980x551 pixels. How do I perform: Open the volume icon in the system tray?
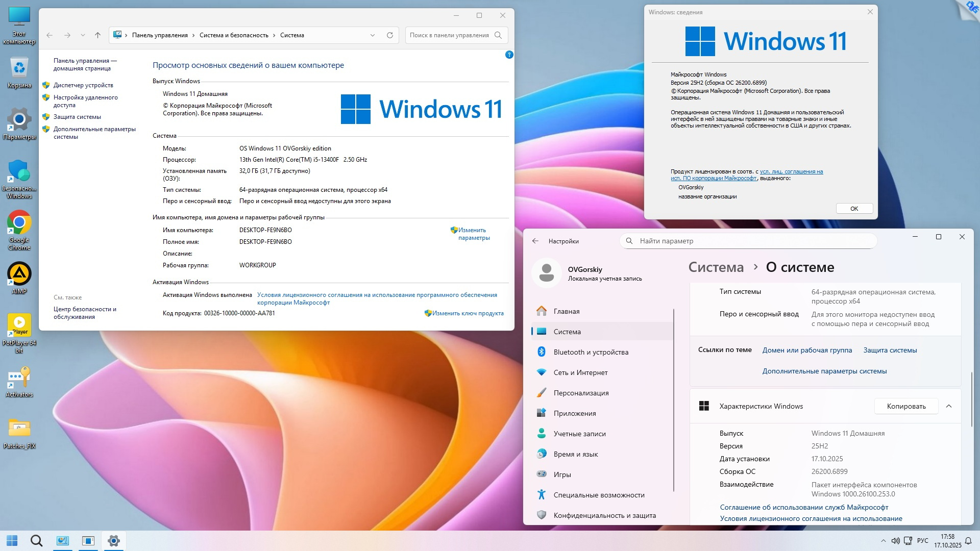895,541
